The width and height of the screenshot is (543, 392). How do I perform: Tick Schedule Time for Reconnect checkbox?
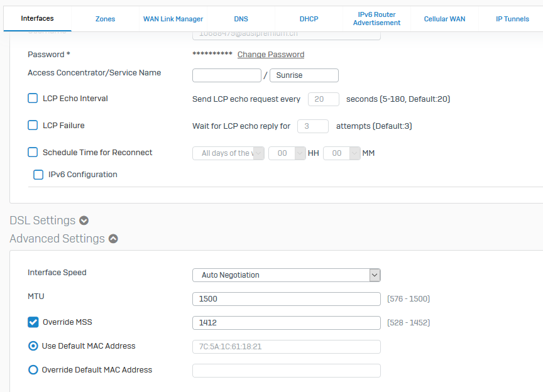(x=33, y=153)
